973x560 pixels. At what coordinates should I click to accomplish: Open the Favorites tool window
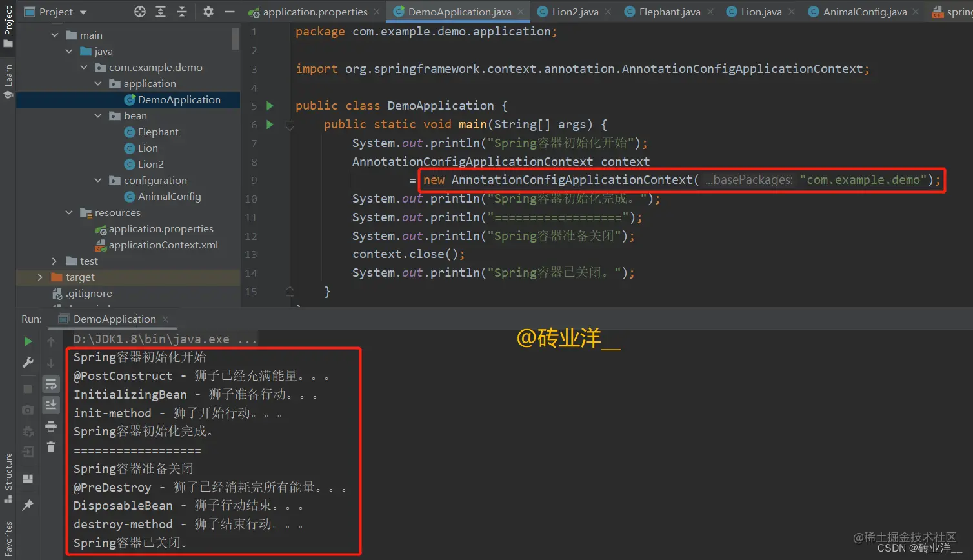(x=8, y=533)
